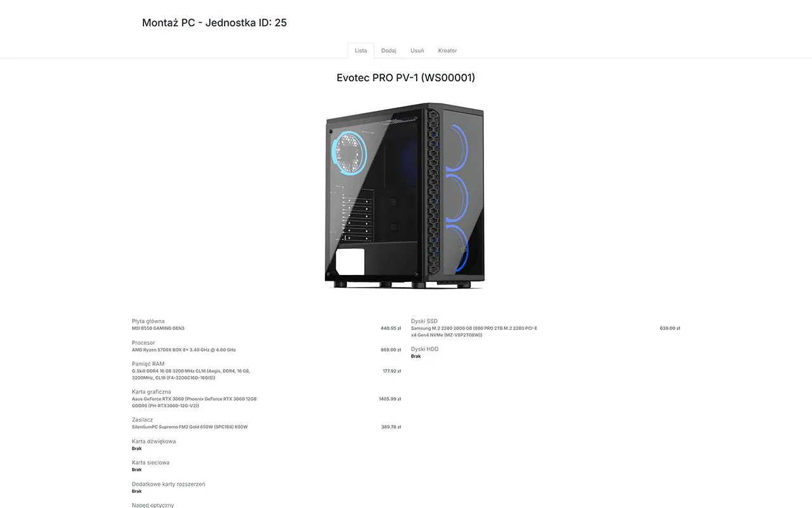
Task: Open the Dodaj tab
Action: (389, 51)
